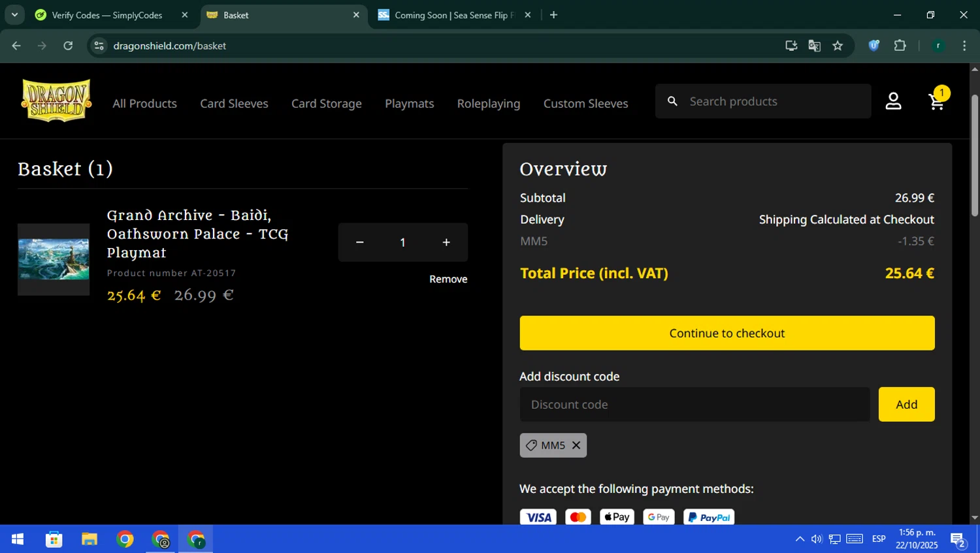Click Continue to checkout button
The image size is (980, 553).
tap(727, 333)
